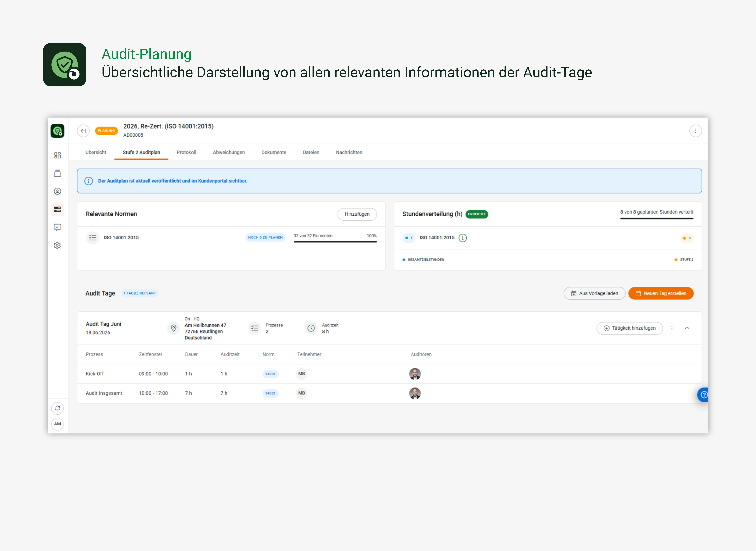Click the Audit Insgesamt process name
The width and height of the screenshot is (756, 551).
104,393
